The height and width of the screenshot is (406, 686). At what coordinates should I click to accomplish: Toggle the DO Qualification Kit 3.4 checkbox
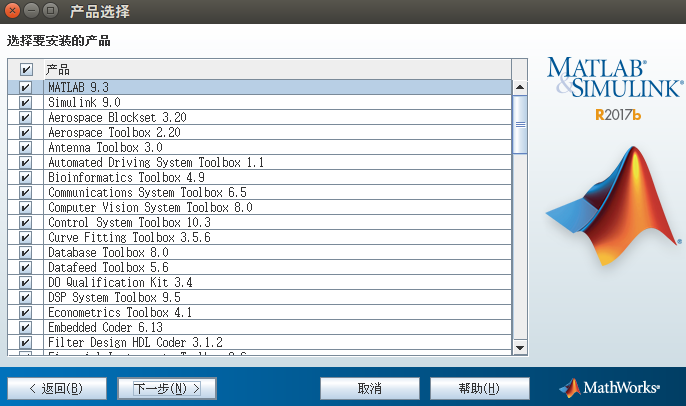[25, 282]
